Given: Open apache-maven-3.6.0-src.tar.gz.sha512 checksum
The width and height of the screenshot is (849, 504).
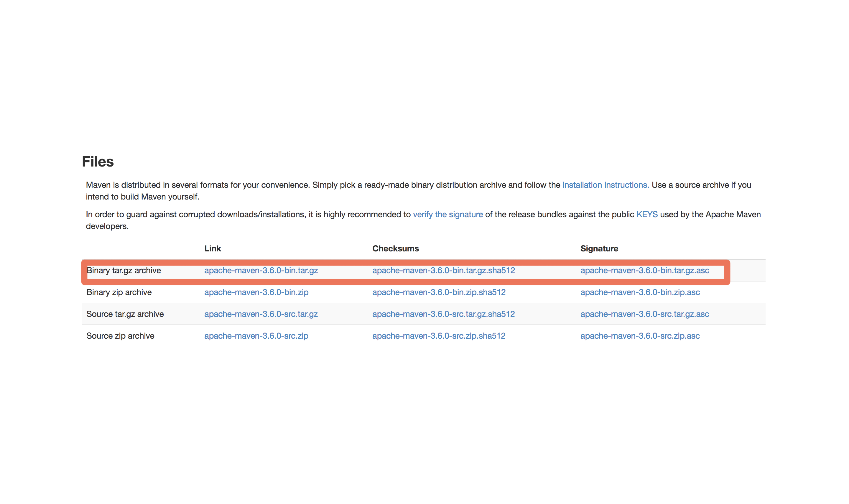Looking at the screenshot, I should (443, 314).
